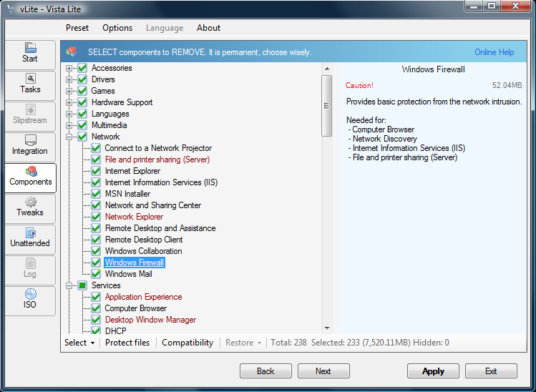Select Internet Information Services (IIS) in the tree

pyautogui.click(x=161, y=182)
